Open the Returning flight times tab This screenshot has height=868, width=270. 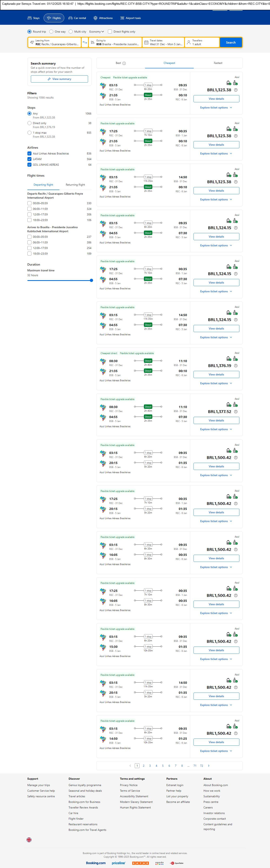point(75,185)
